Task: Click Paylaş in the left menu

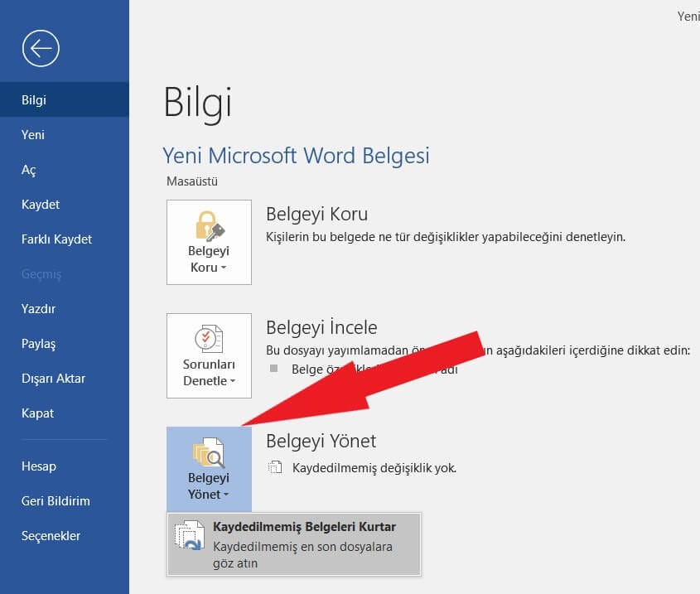Action: click(x=38, y=344)
